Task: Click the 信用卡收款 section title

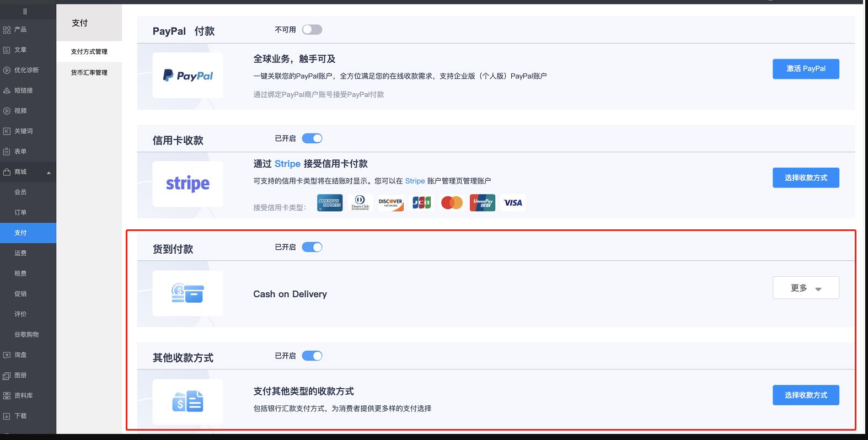Action: point(178,141)
